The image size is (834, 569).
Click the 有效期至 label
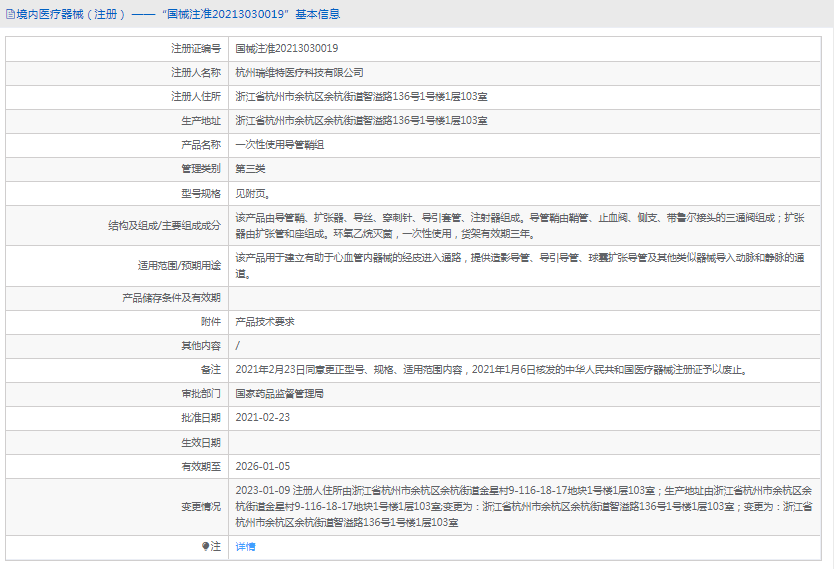coord(201,466)
